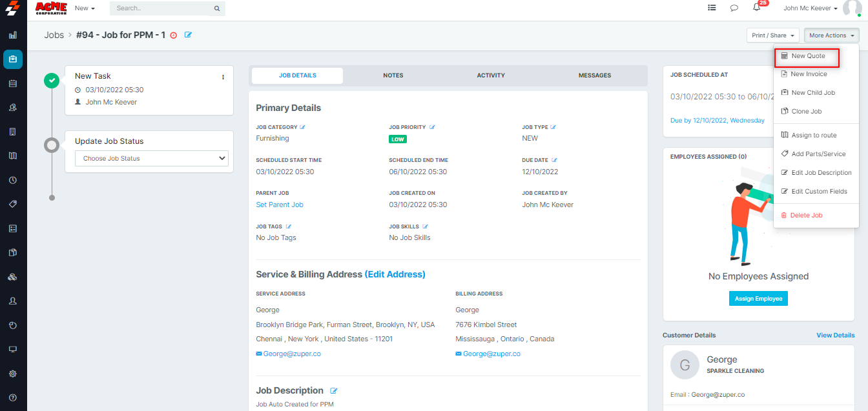Open the calendar icon in sidebar
868x411 pixels.
[x=13, y=83]
